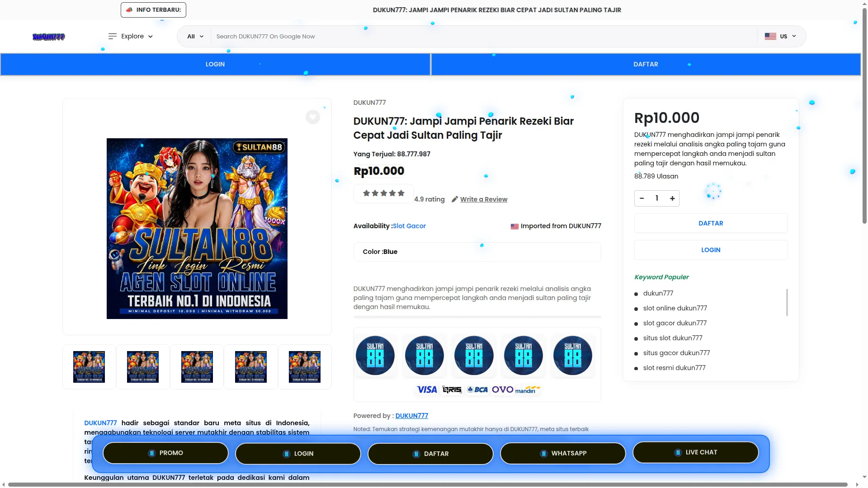Viewport: 868px width, 488px height.
Task: Click the OVO payment logo
Action: point(503,389)
